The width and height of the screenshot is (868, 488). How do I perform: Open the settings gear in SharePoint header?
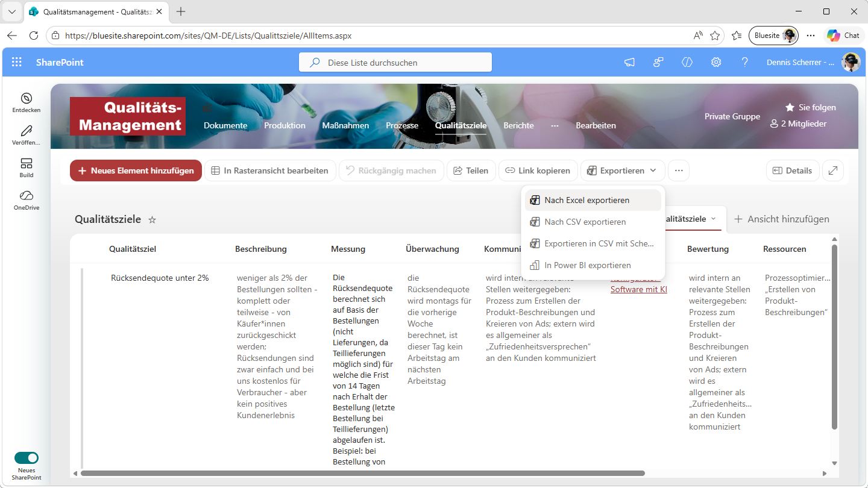(x=716, y=62)
